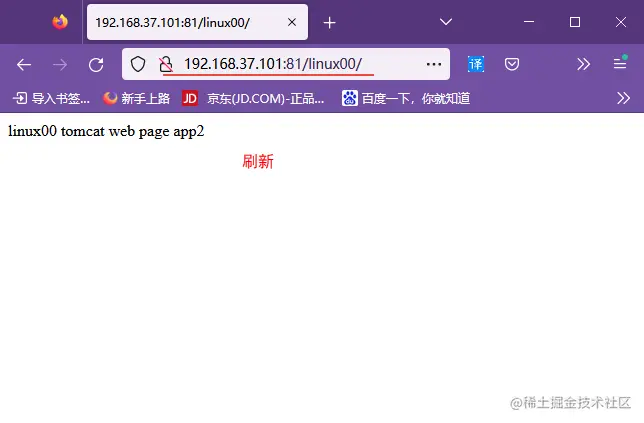Select the 192.168.37.101:81/linux00/ tab

[x=197, y=22]
